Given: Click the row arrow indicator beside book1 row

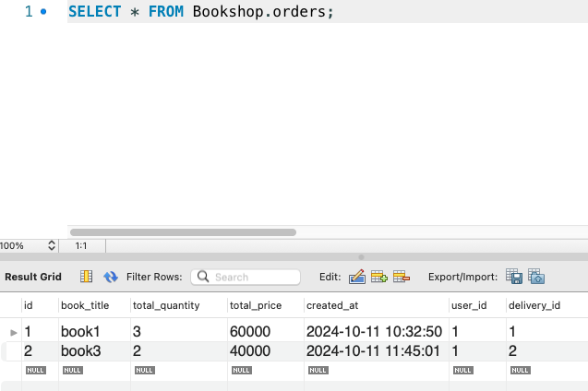Looking at the screenshot, I should tap(14, 332).
